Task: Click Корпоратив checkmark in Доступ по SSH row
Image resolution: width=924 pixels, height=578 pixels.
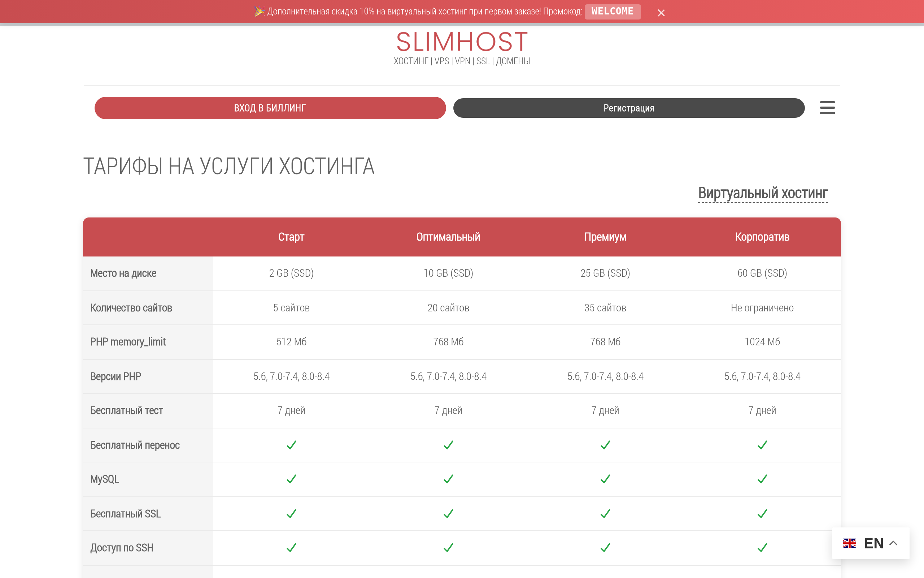Action: tap(762, 548)
